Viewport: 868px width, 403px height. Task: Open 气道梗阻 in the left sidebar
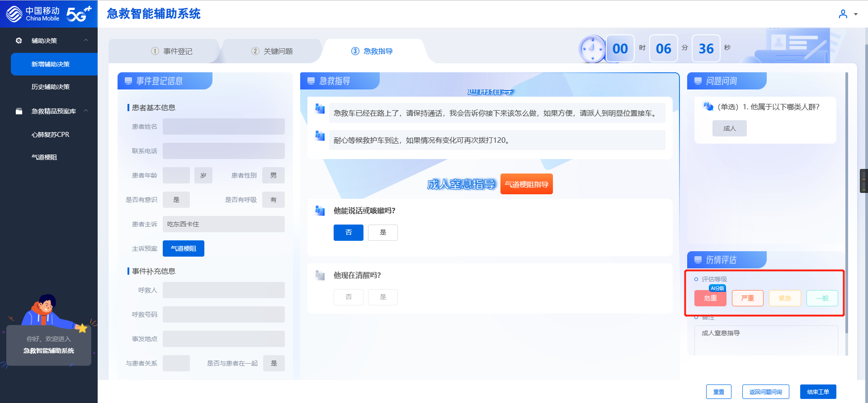(44, 157)
